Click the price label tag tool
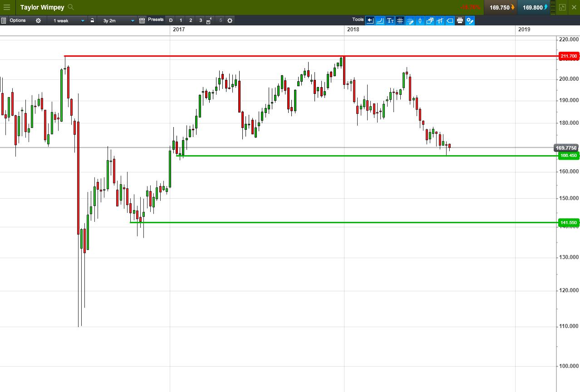This screenshot has height=392, width=580. click(450, 20)
